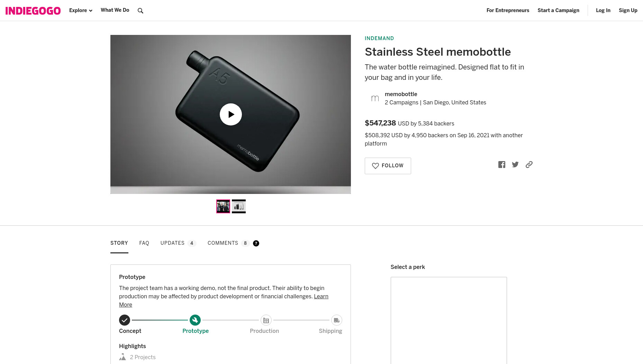643x364 pixels.
Task: Copy campaign link icon
Action: point(529,165)
